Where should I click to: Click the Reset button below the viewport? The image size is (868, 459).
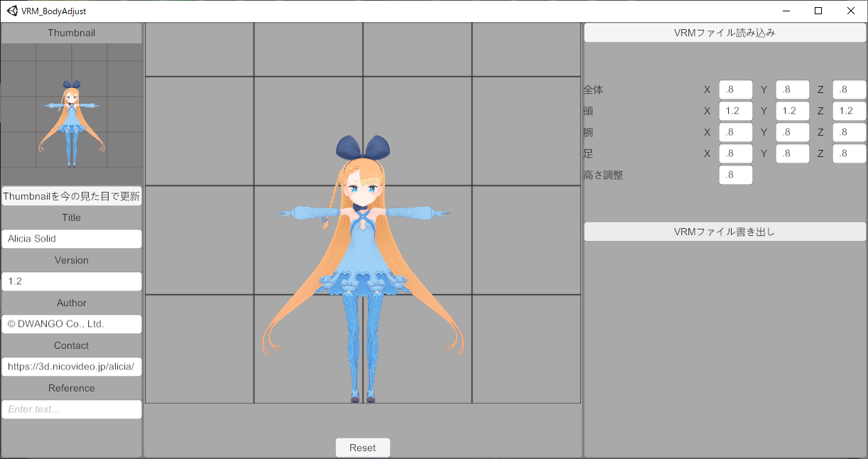[362, 448]
